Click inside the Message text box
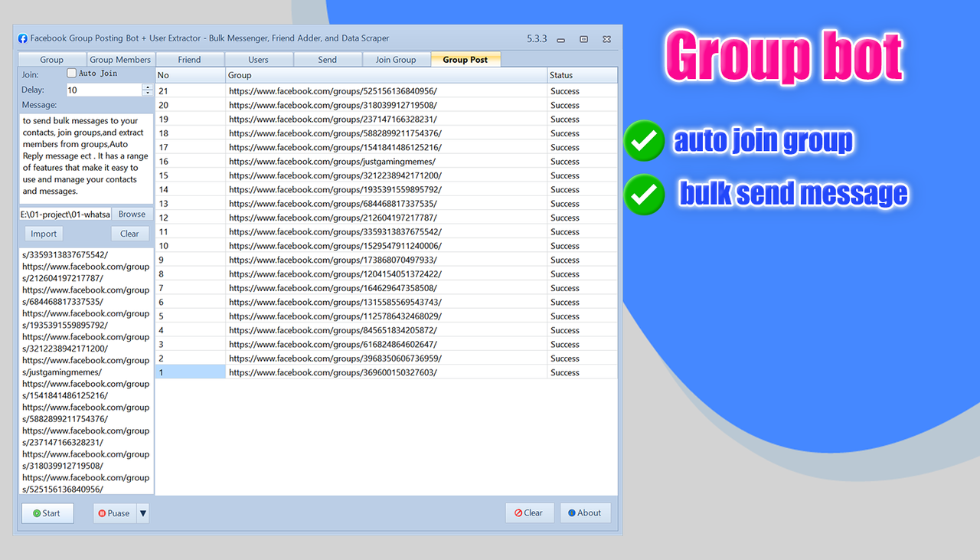The image size is (980, 560). [x=86, y=159]
